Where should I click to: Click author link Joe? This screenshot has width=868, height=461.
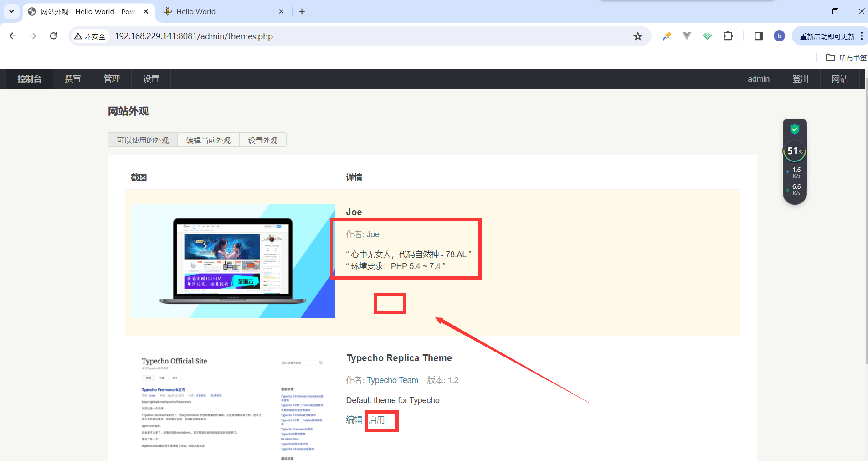pyautogui.click(x=373, y=234)
